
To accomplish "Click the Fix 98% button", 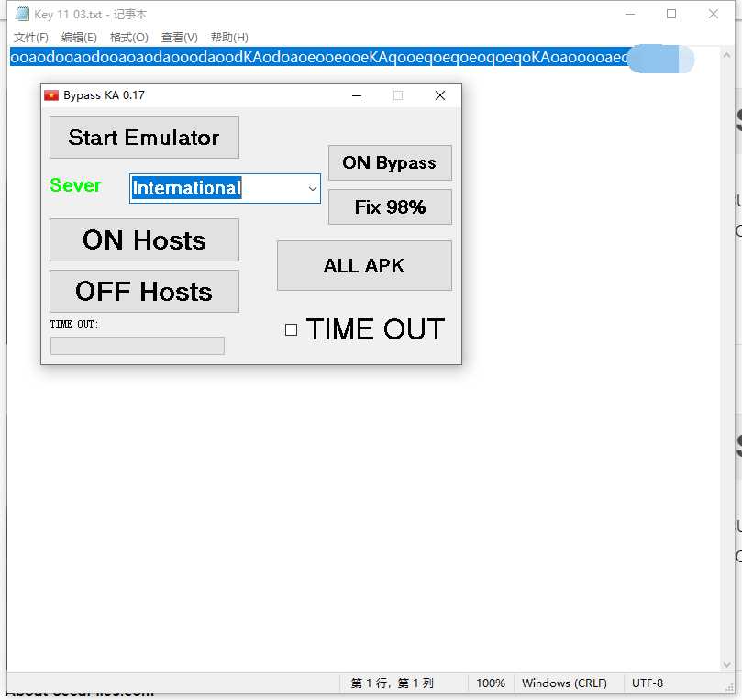I will pos(390,206).
